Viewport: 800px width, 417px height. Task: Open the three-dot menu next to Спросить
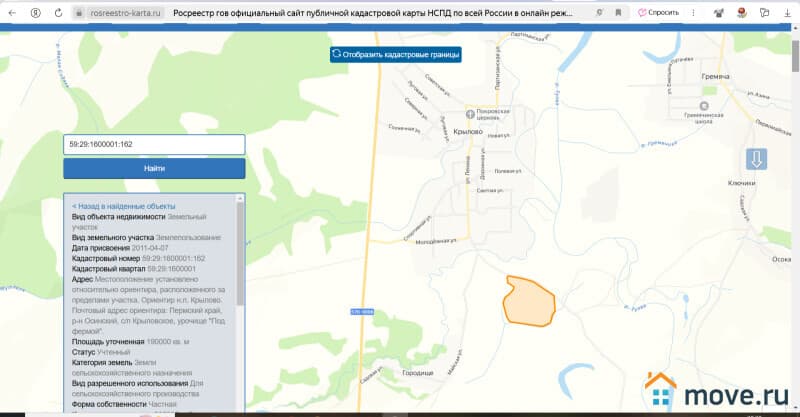pos(693,13)
